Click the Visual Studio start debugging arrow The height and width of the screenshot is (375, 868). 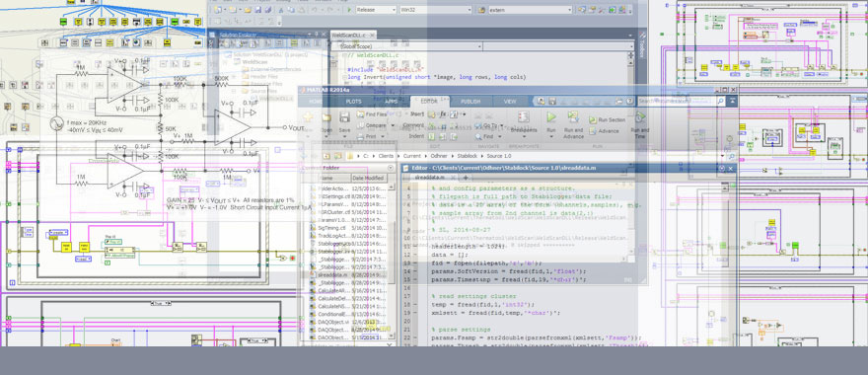pos(349,10)
